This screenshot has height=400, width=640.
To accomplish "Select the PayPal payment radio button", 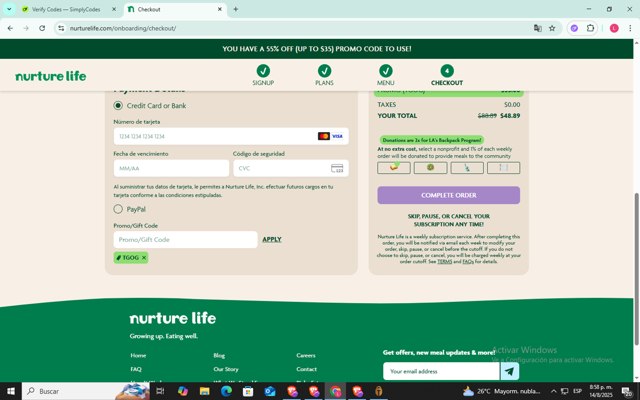I will [x=118, y=209].
